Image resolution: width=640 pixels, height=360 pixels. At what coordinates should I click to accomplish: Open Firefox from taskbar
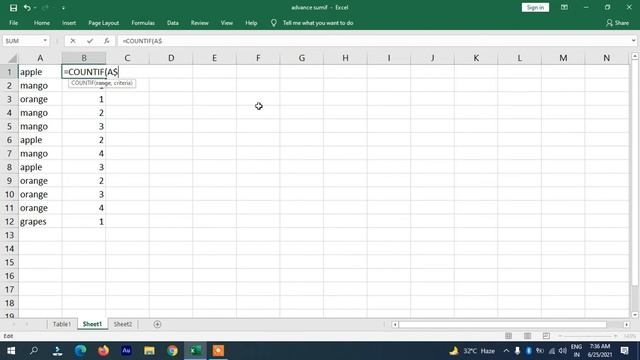[x=103, y=351]
